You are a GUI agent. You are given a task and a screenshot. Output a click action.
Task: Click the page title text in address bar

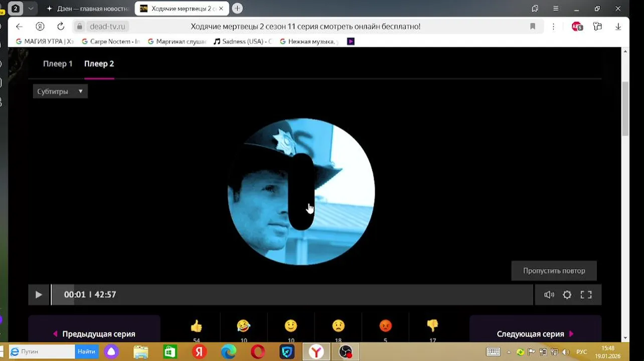(x=305, y=27)
